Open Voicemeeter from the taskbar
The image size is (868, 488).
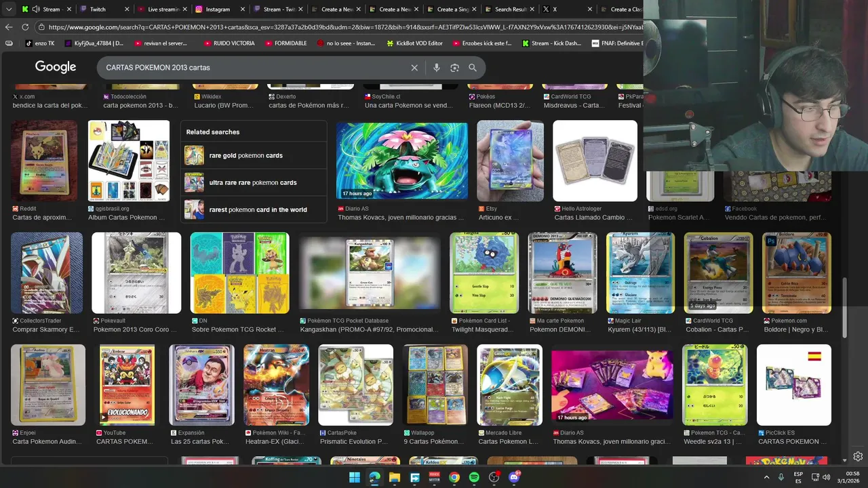[x=435, y=477]
